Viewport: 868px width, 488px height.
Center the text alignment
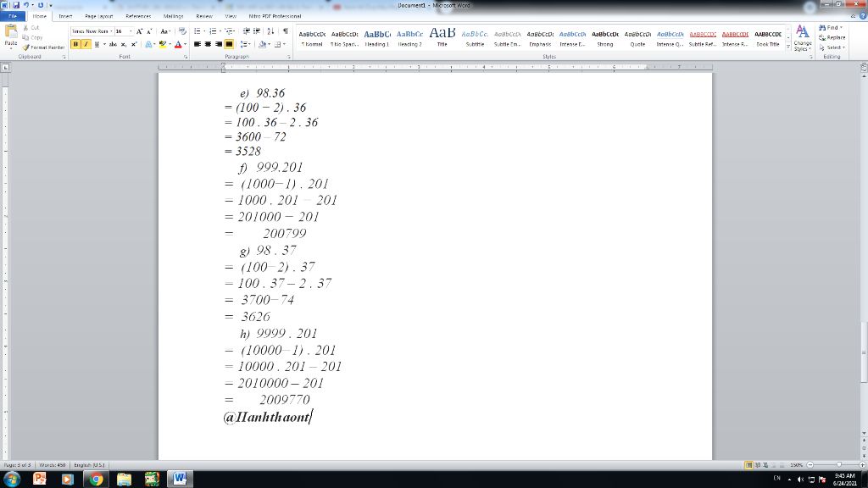(x=209, y=44)
